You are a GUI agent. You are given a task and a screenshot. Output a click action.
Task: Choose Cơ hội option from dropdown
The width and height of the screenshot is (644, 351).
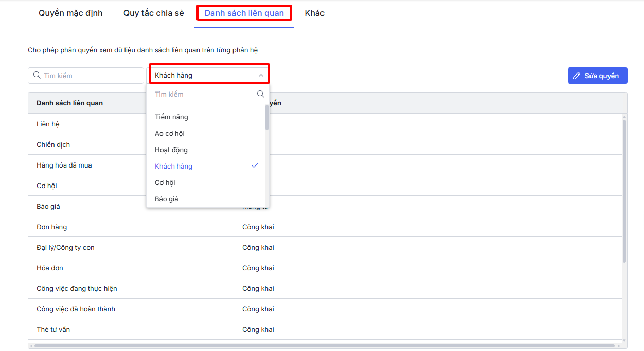click(x=165, y=182)
